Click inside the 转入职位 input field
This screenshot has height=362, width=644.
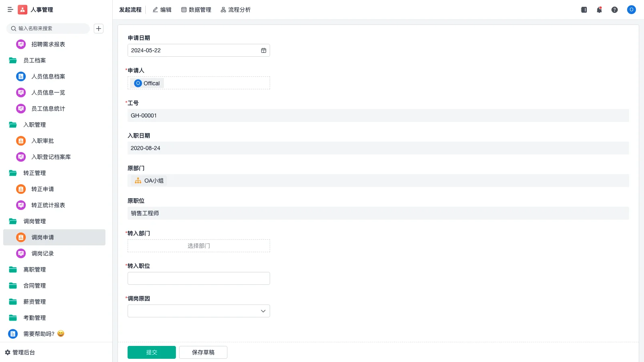(198, 278)
